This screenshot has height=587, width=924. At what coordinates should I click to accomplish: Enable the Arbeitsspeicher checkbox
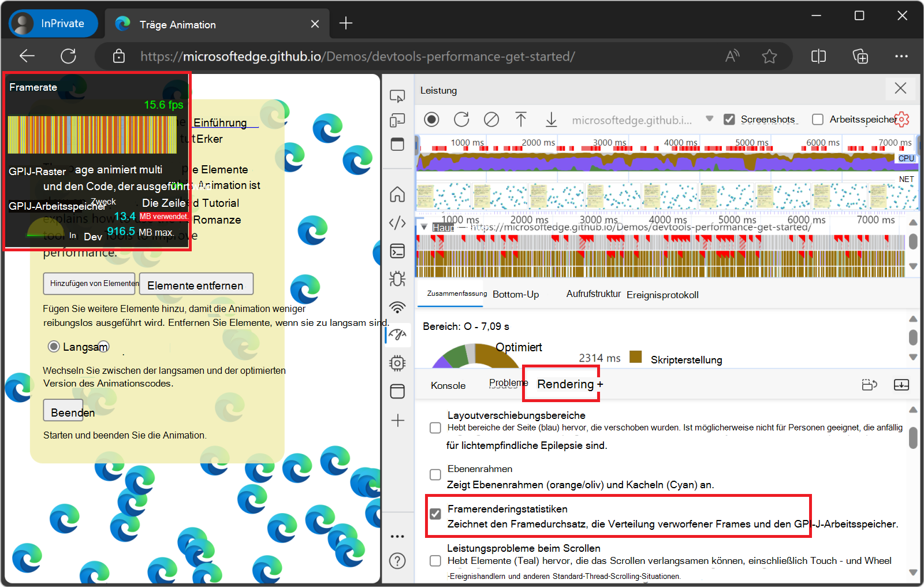(x=818, y=120)
